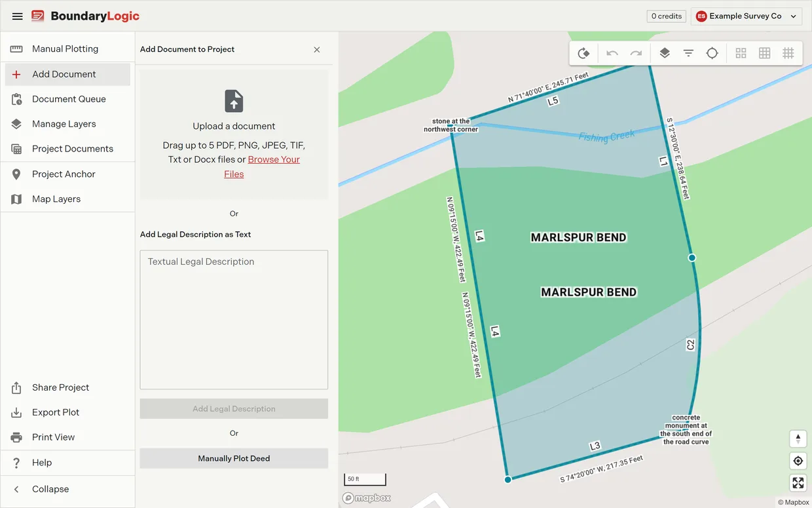
Task: Open the layers icon in map toolbar
Action: point(665,54)
